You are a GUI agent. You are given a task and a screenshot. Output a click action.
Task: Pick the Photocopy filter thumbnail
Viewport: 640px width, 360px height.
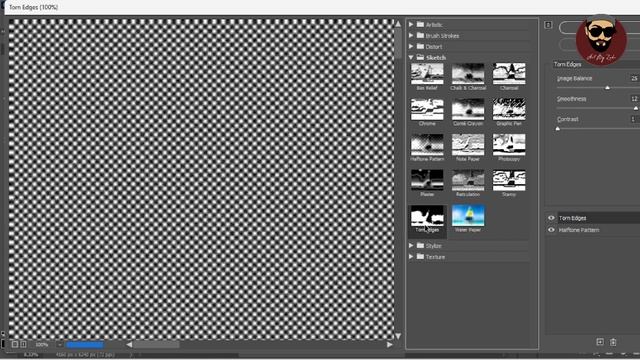(x=509, y=145)
